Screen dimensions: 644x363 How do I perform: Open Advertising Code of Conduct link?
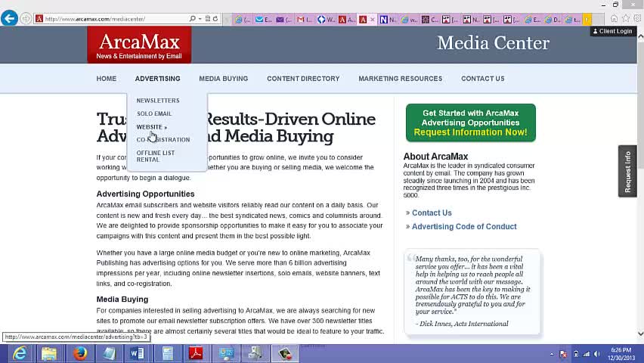464,227
